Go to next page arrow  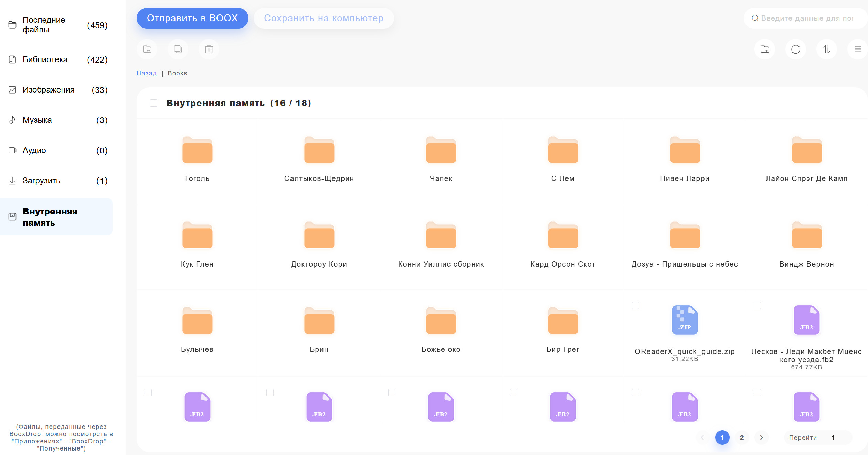[x=762, y=437]
